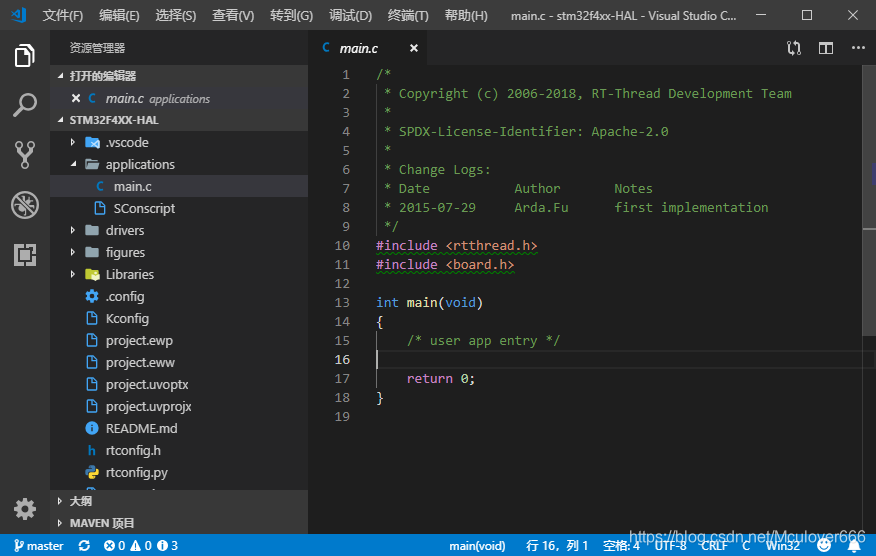Click the Win32 configuration entry
This screenshot has height=556, width=876.
pyautogui.click(x=783, y=546)
